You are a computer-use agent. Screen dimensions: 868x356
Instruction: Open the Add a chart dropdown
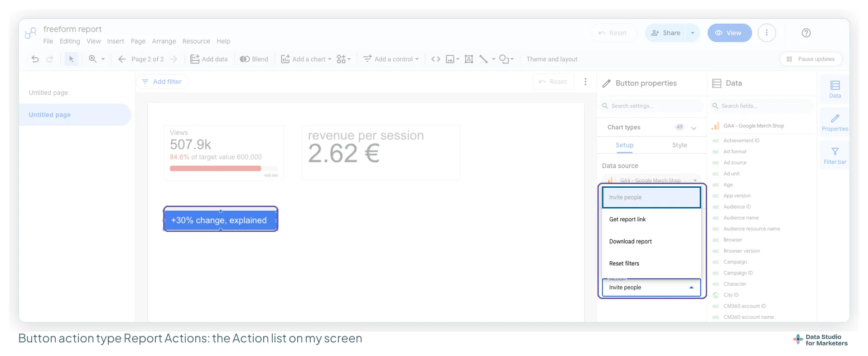306,59
